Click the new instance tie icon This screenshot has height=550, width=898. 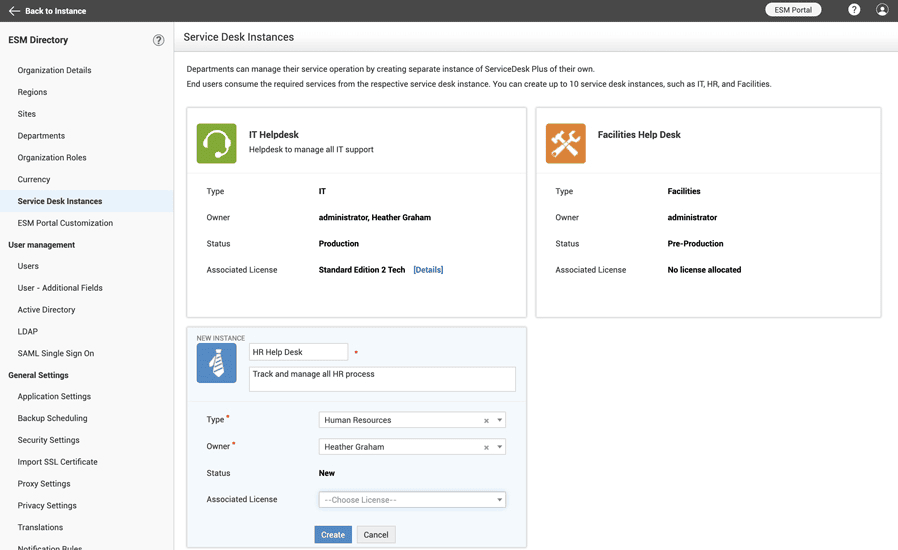[216, 363]
